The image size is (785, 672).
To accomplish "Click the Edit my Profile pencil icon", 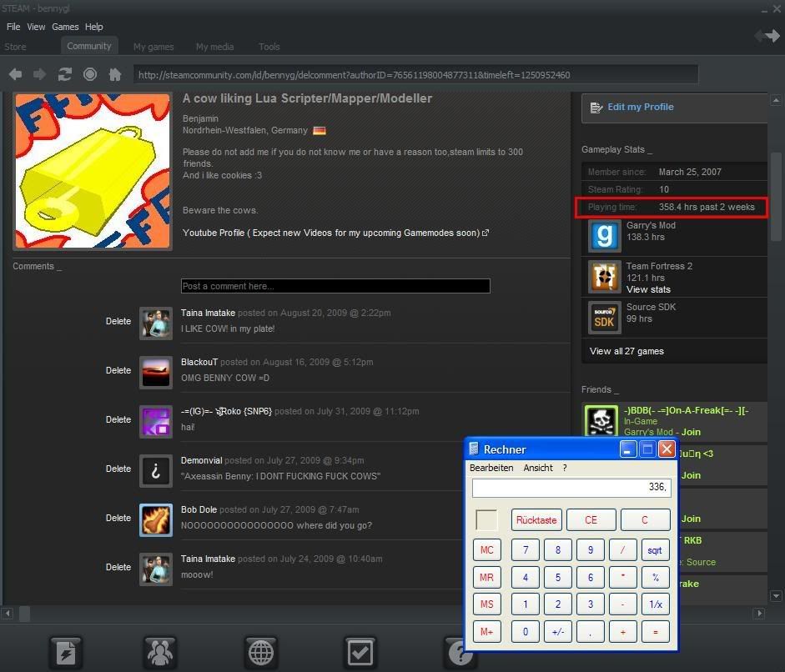I will pos(596,108).
